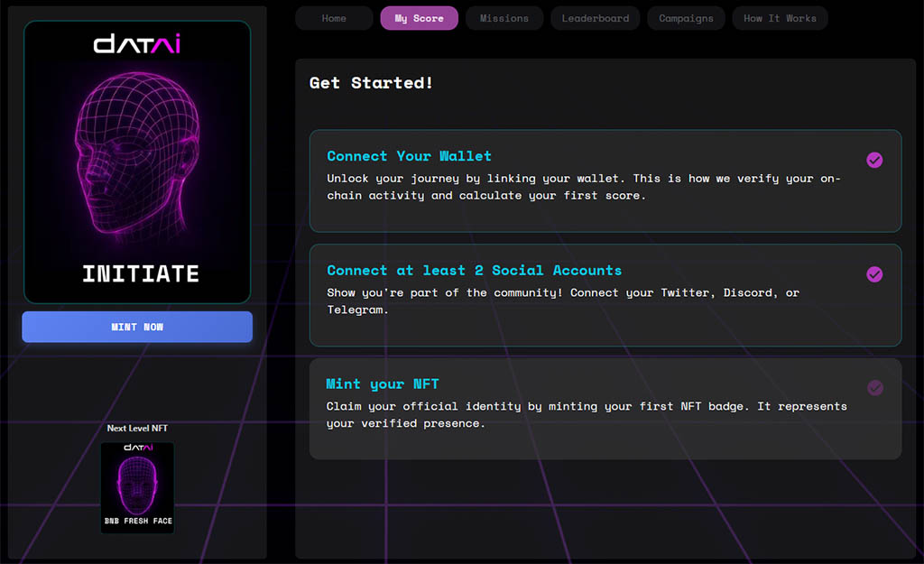Image resolution: width=924 pixels, height=564 pixels.
Task: Click the Connect at least 2 Social Accounts heading
Action: [474, 271]
